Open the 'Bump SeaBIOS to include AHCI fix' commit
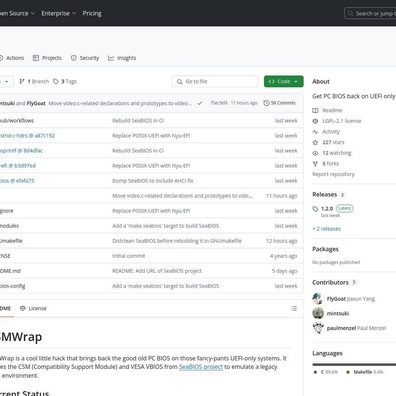The height and width of the screenshot is (396, 396). (x=153, y=181)
